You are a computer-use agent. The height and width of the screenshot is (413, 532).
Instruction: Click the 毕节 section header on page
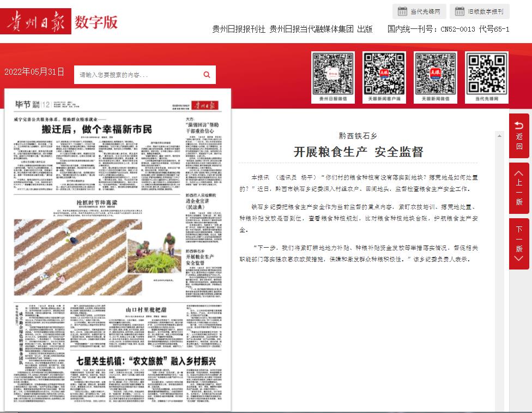pos(23,104)
